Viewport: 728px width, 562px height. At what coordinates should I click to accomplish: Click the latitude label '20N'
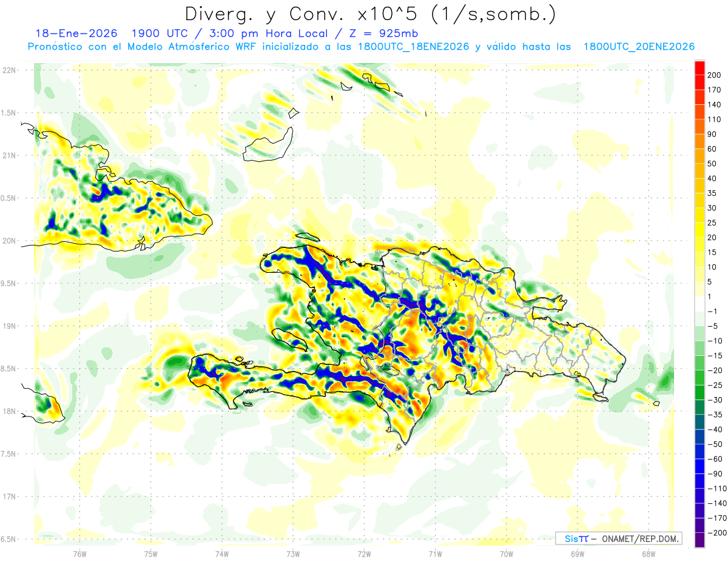(8, 241)
